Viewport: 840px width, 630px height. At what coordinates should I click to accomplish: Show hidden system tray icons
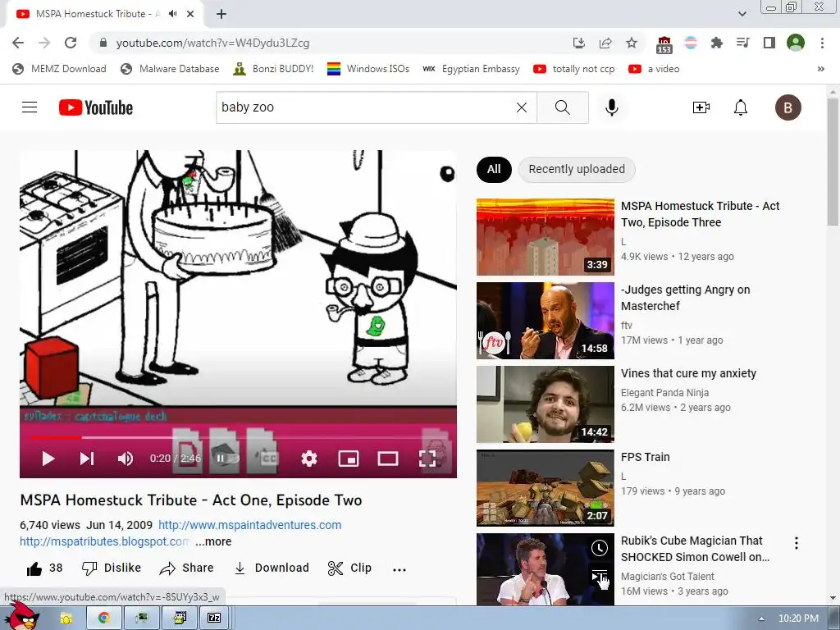761,619
